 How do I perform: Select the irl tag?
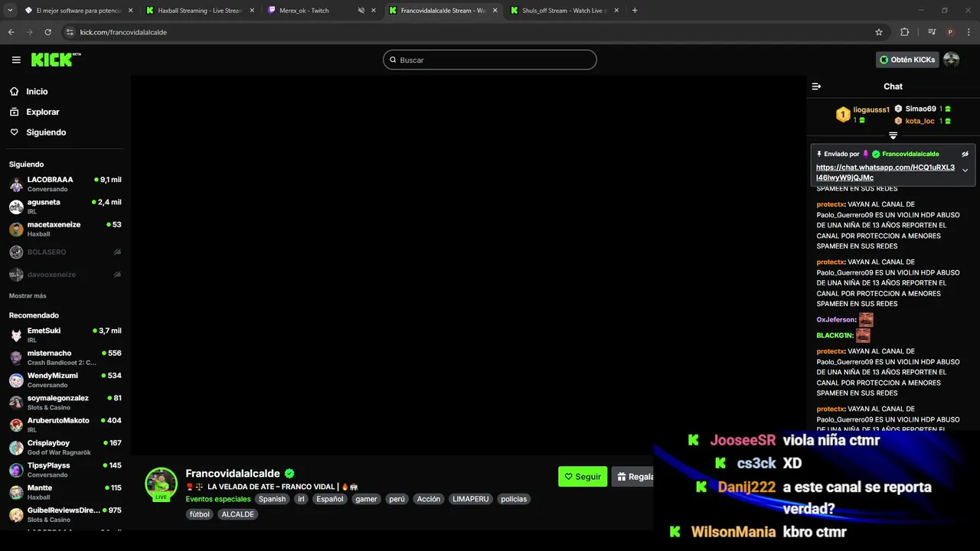pos(301,499)
